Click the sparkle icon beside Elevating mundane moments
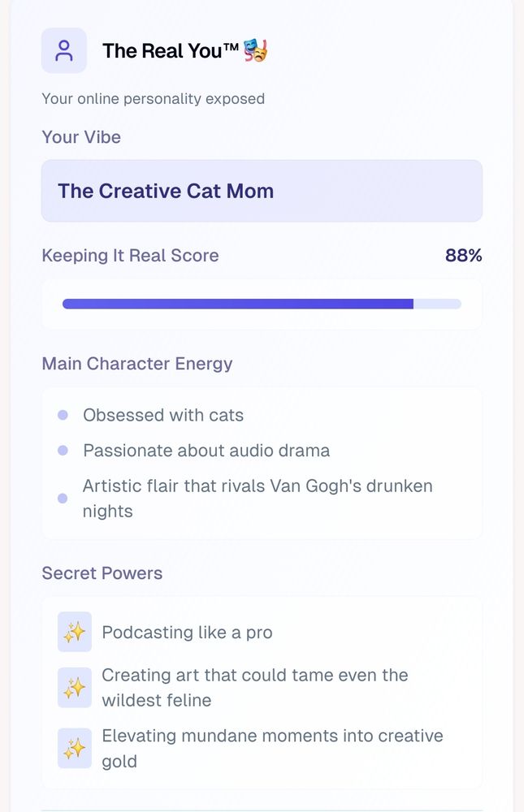Screen dimensions: 524x812 point(74,748)
